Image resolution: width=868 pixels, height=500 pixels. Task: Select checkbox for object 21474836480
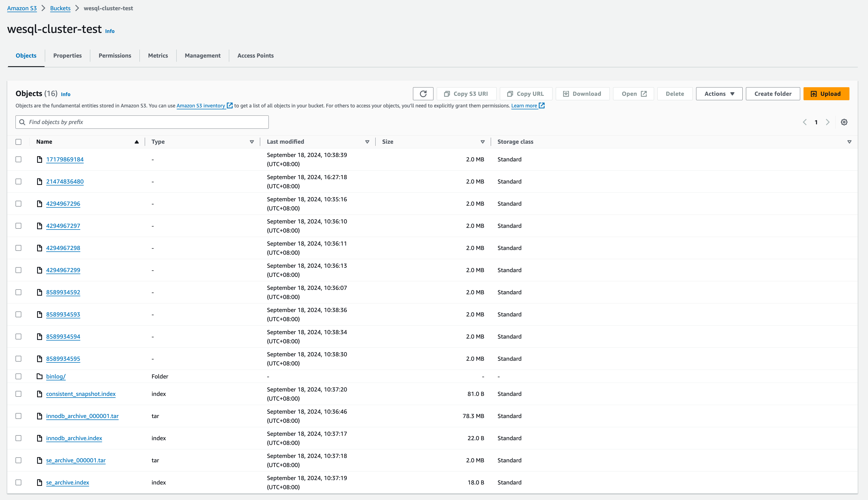click(19, 182)
